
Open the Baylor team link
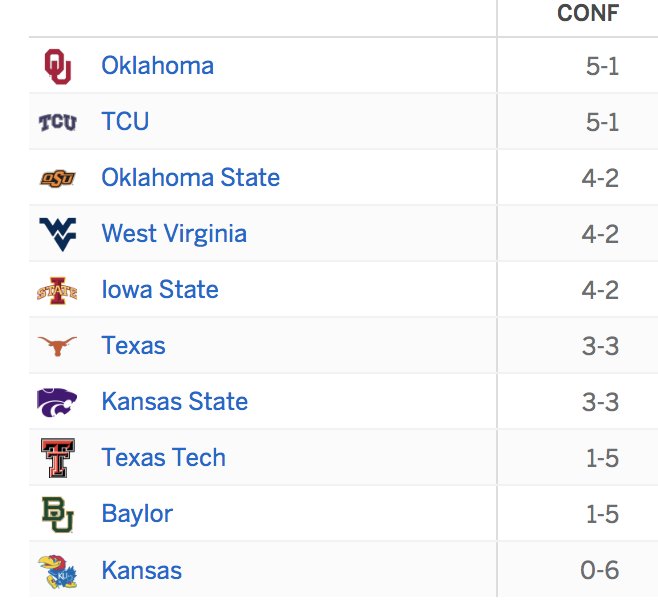tap(137, 514)
